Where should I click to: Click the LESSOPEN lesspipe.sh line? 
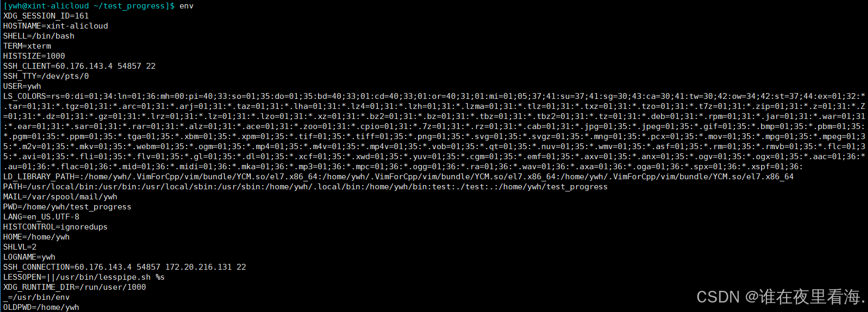coord(84,277)
